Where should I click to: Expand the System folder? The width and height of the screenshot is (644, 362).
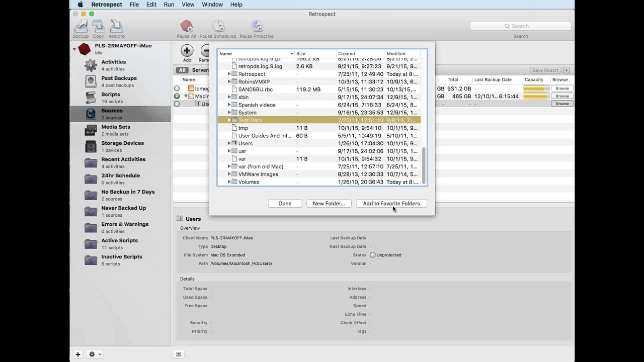229,113
